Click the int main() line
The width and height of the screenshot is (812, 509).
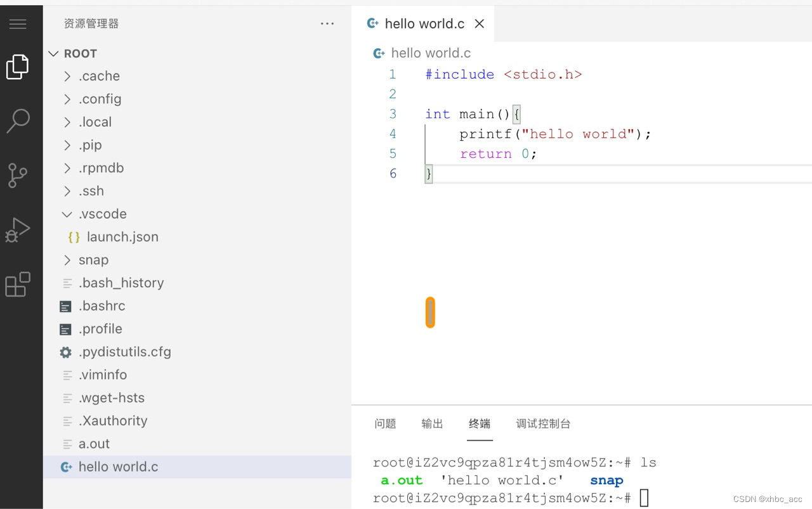point(473,114)
